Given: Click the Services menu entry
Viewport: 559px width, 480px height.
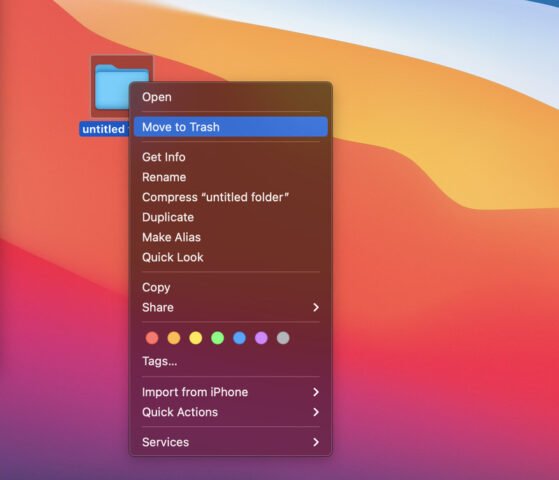Looking at the screenshot, I should (231, 442).
